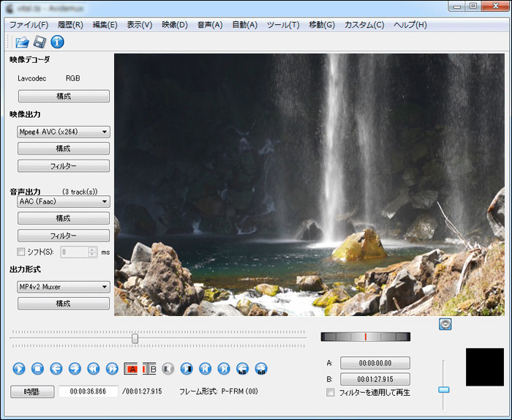Click 構成 under 出力形式
The image size is (512, 420).
click(x=64, y=304)
